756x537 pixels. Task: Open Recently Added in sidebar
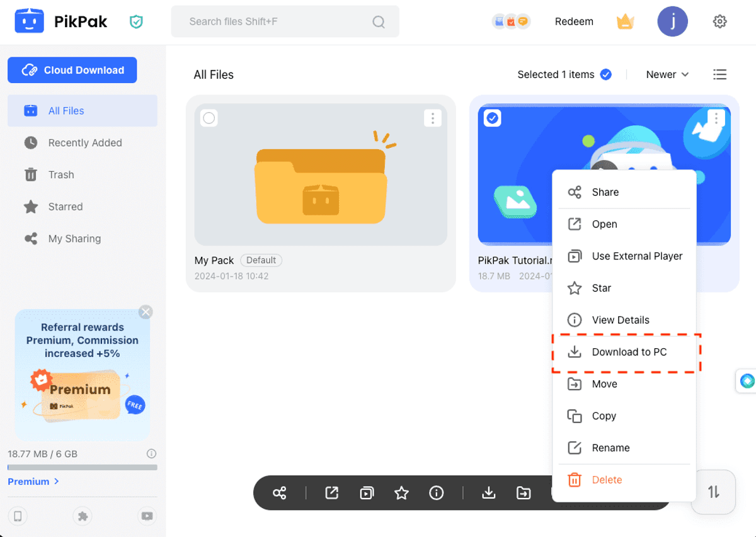(x=83, y=143)
